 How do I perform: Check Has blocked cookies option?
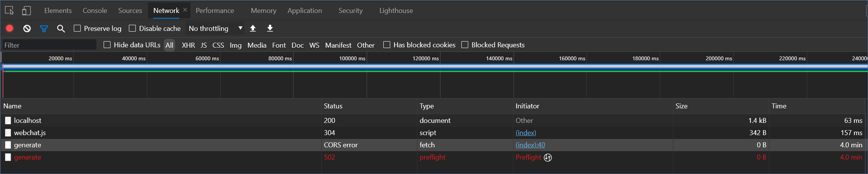386,45
